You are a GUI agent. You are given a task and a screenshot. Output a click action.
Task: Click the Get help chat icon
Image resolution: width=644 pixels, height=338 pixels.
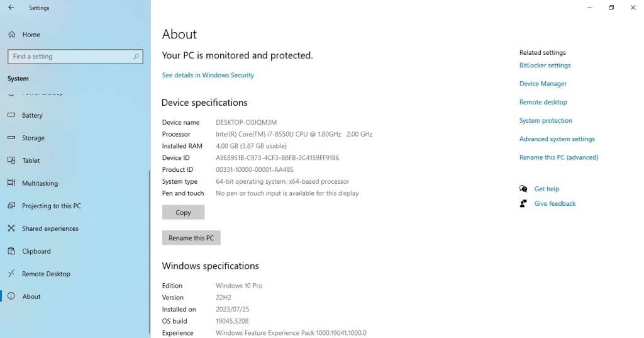[523, 189]
